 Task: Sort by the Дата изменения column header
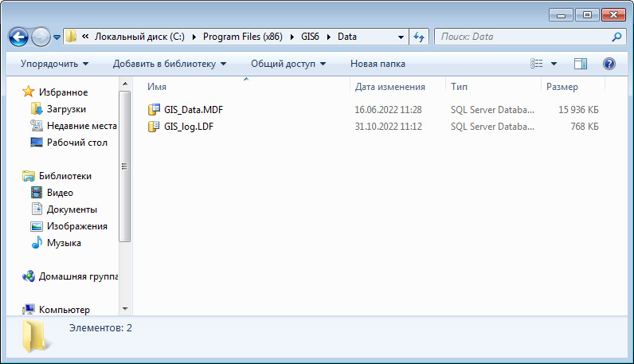(389, 87)
